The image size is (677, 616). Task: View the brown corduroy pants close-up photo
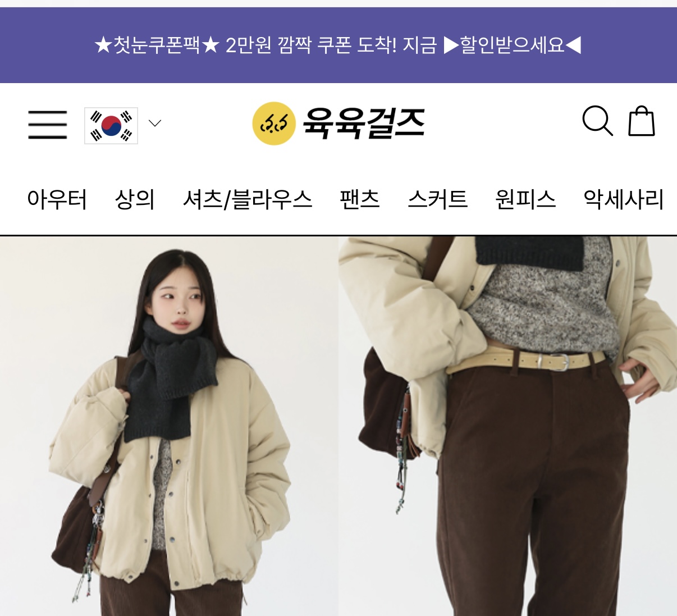coord(508,426)
